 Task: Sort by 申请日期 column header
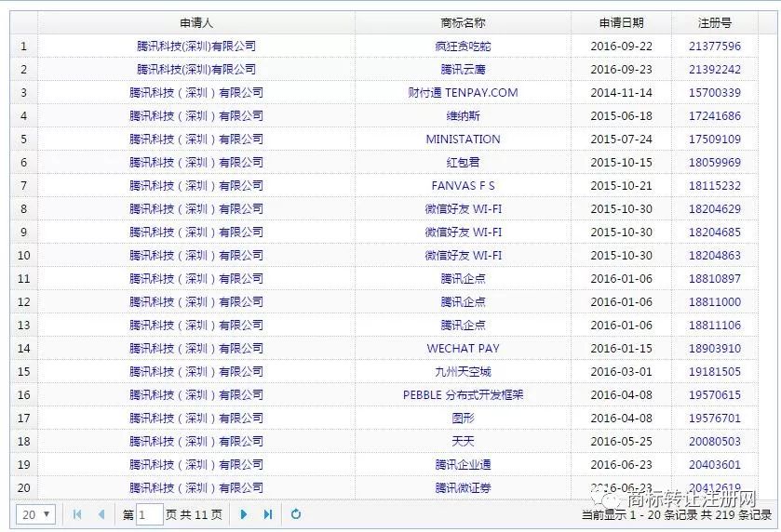(621, 23)
